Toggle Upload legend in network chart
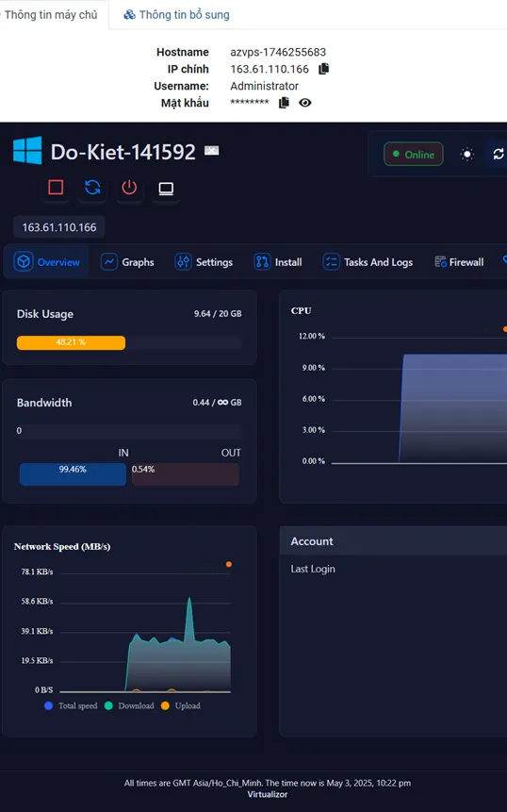 [x=181, y=705]
